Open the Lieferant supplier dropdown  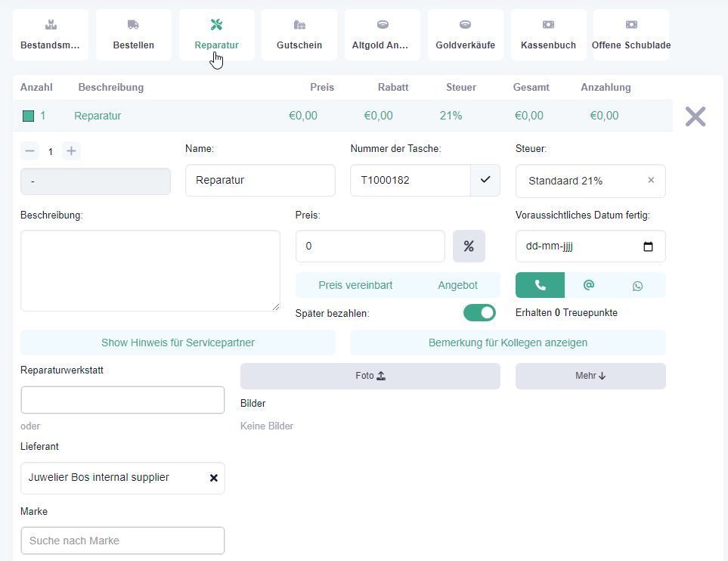(x=122, y=478)
